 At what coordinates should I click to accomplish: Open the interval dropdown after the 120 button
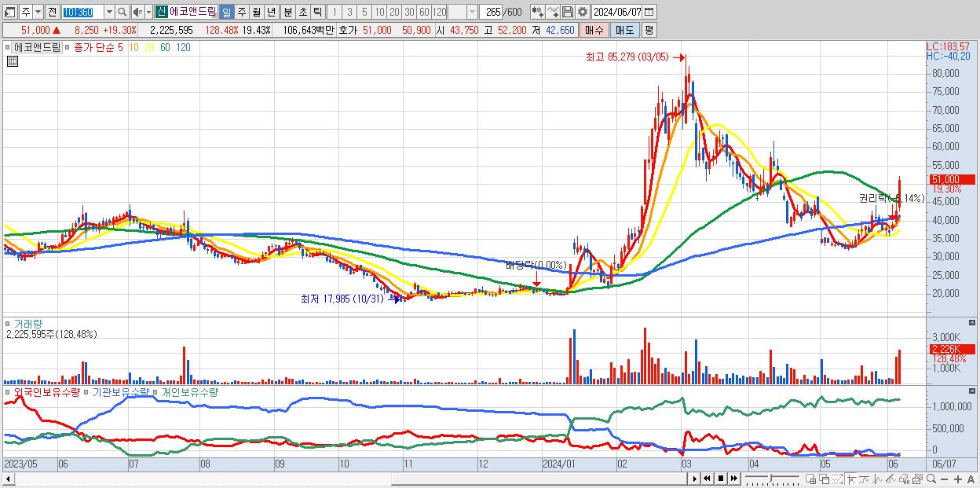(472, 12)
